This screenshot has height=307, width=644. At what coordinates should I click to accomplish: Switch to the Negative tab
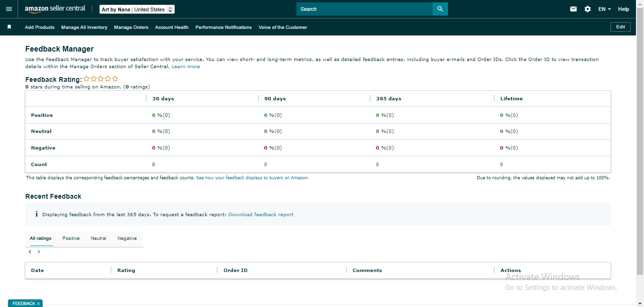(x=127, y=238)
